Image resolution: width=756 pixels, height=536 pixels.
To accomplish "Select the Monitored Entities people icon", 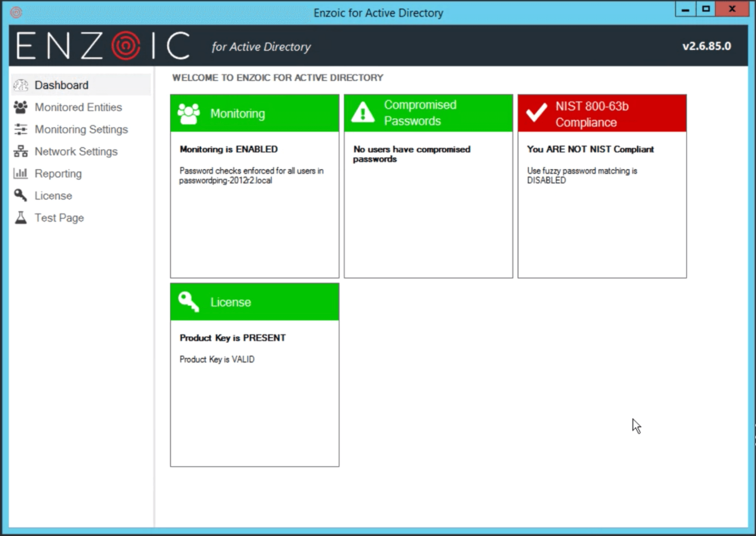I will click(20, 107).
